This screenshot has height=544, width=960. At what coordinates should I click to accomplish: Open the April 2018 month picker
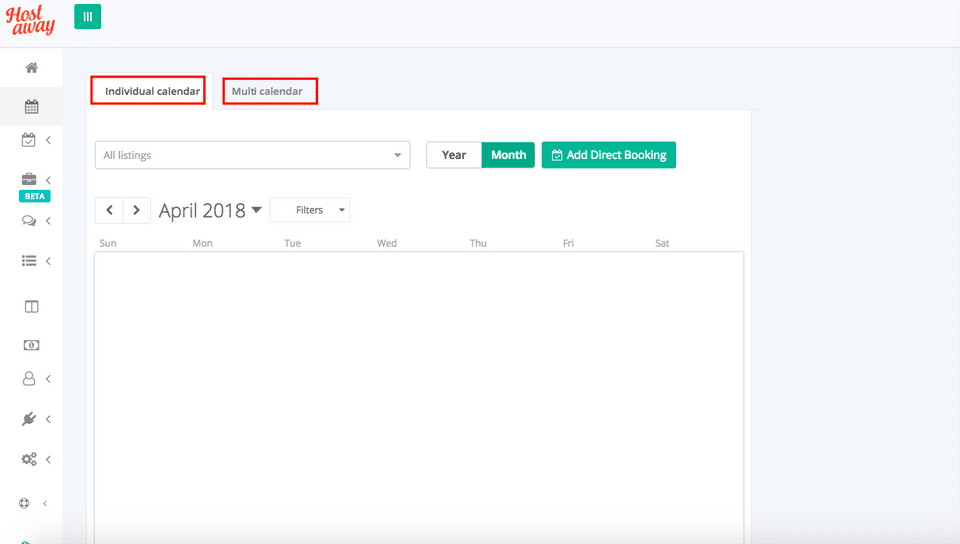210,211
